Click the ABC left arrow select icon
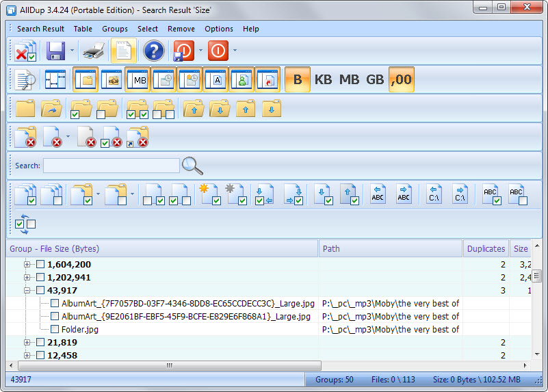The image size is (548, 392). click(378, 194)
